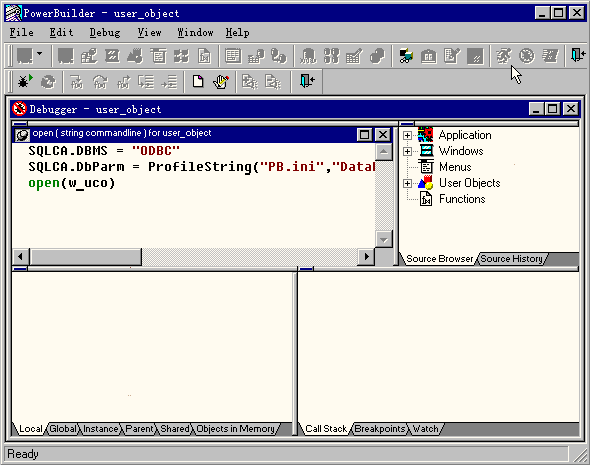Click the greyed circular Debug icon in PowerBar
This screenshot has height=465, width=590.
point(526,56)
